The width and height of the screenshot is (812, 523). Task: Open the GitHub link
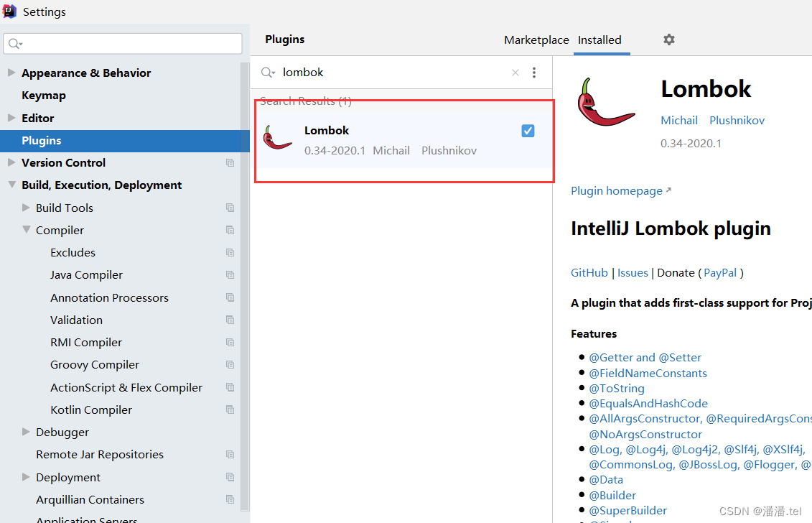click(x=589, y=273)
